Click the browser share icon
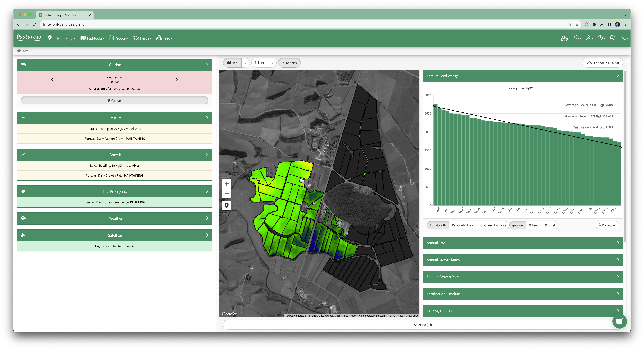644x350 pixels. [569, 24]
